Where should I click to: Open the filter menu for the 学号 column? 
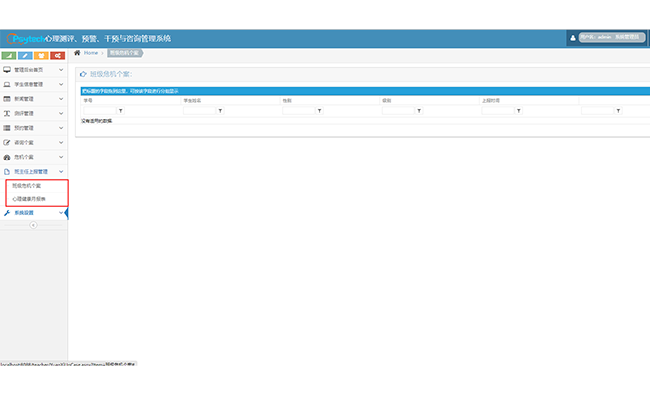[121, 111]
